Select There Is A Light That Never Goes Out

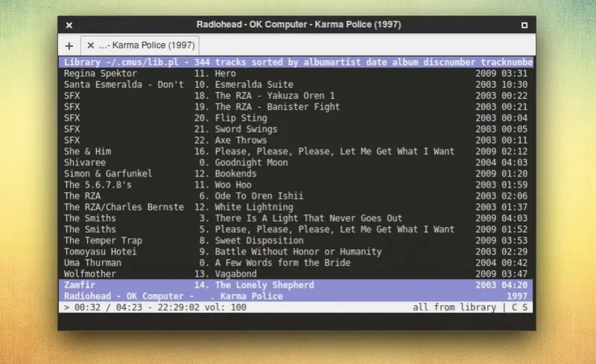coord(296,218)
